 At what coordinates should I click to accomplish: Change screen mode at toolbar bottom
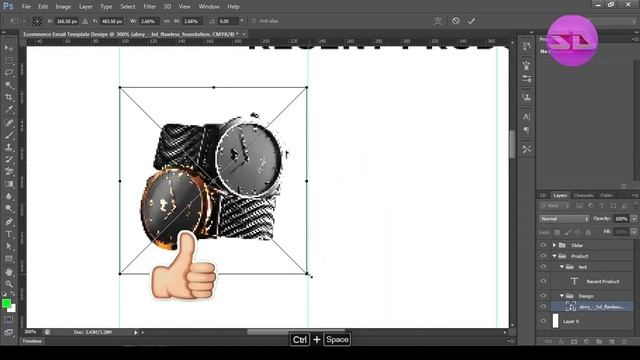pos(9,332)
